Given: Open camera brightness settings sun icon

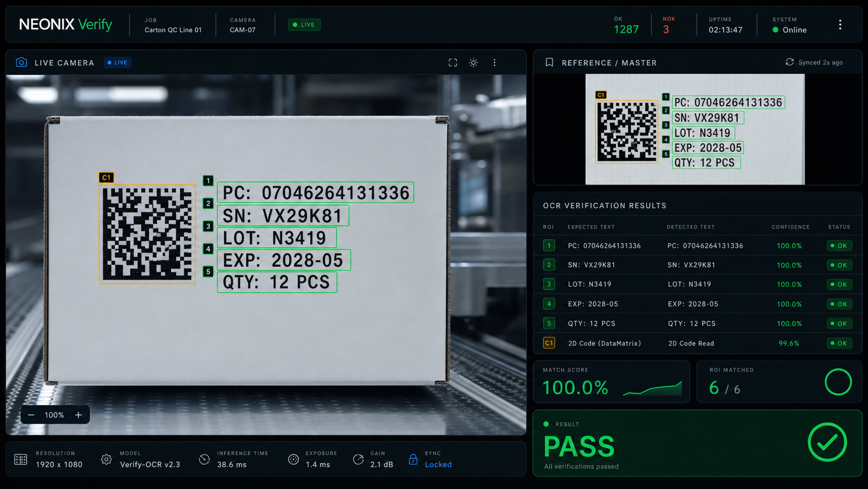Looking at the screenshot, I should pyautogui.click(x=473, y=62).
